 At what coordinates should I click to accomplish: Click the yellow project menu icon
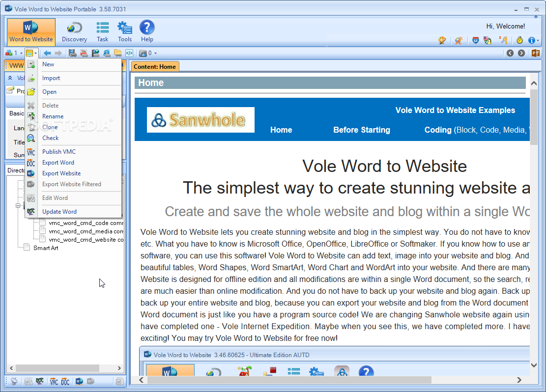pyautogui.click(x=29, y=53)
